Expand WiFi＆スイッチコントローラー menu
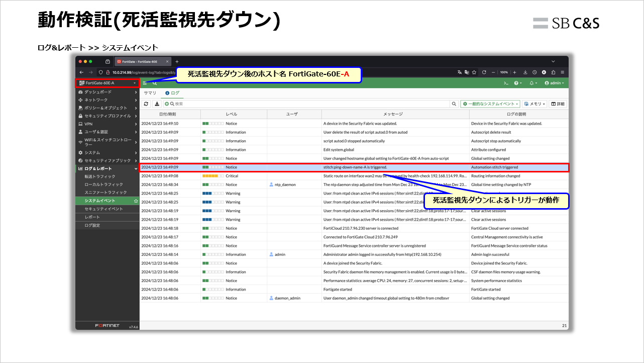Screen dimensions: 644x363 pos(108,142)
